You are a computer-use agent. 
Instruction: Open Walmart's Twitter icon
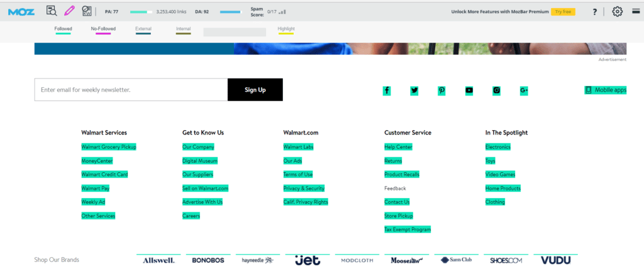pos(414,90)
